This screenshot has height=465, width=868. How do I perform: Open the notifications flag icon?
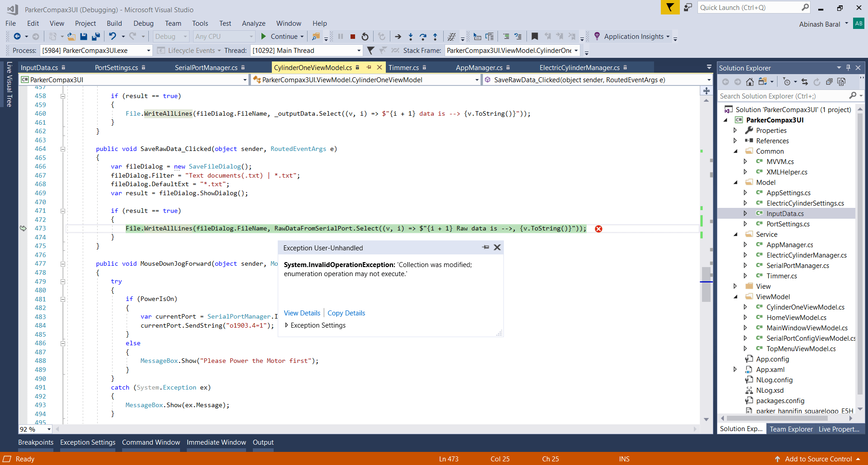click(x=670, y=8)
